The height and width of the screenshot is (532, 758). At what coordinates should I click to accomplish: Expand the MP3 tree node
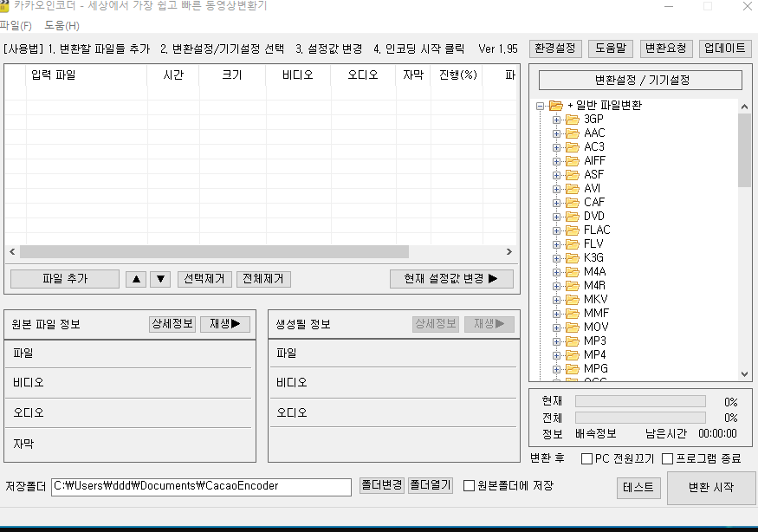(x=556, y=341)
